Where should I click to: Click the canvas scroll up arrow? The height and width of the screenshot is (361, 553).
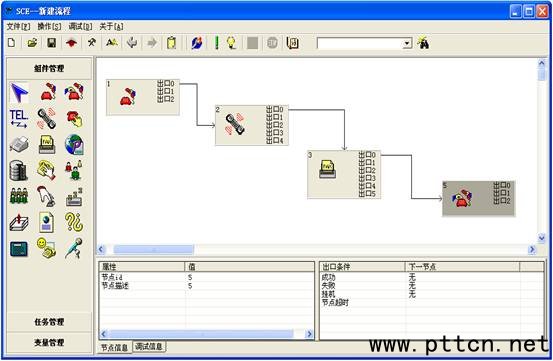click(x=542, y=63)
